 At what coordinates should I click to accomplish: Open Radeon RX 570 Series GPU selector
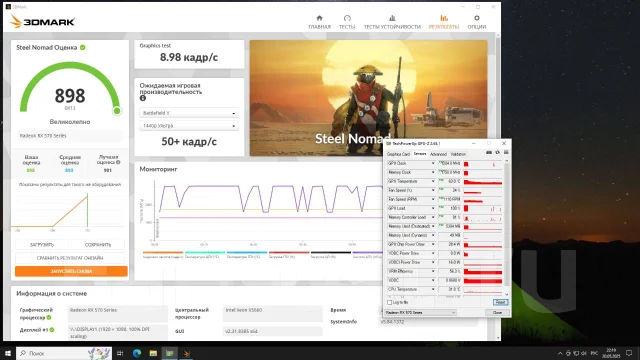pos(420,313)
